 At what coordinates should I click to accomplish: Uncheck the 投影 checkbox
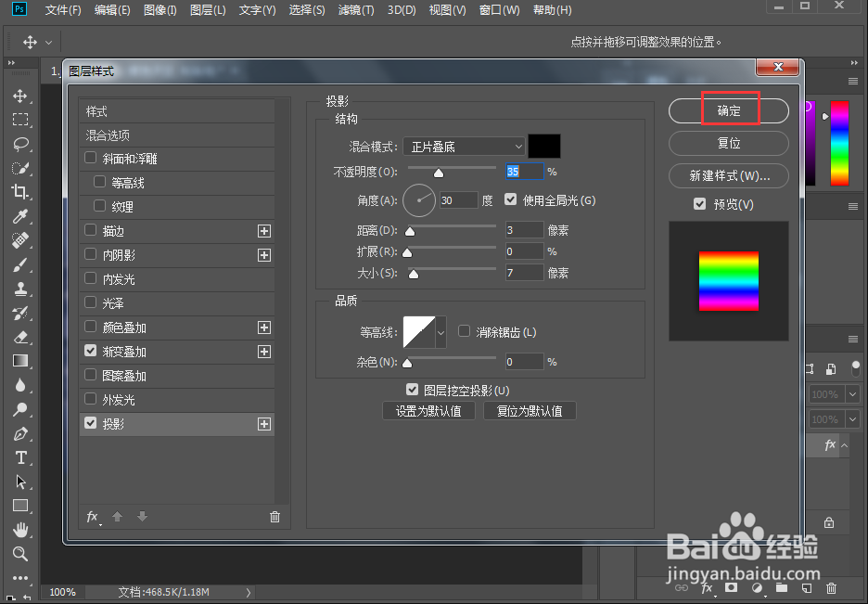coord(91,423)
